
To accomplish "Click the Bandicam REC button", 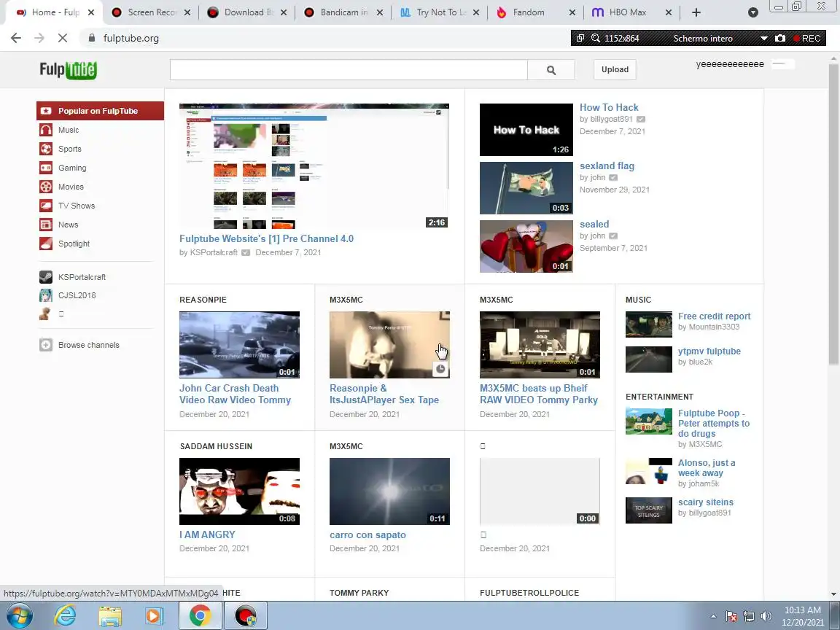I will coord(806,38).
